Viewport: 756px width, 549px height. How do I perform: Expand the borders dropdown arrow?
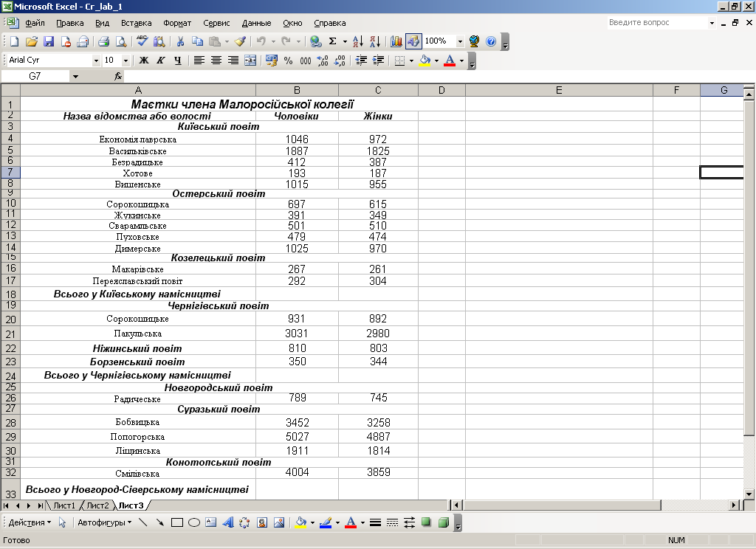tap(411, 61)
